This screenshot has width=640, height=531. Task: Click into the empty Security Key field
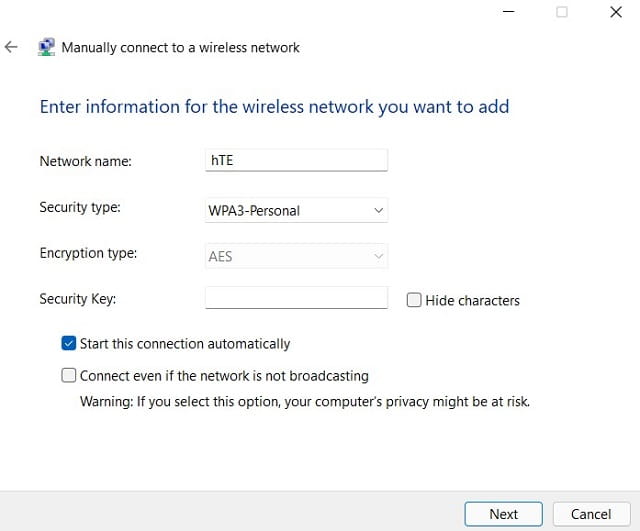296,298
